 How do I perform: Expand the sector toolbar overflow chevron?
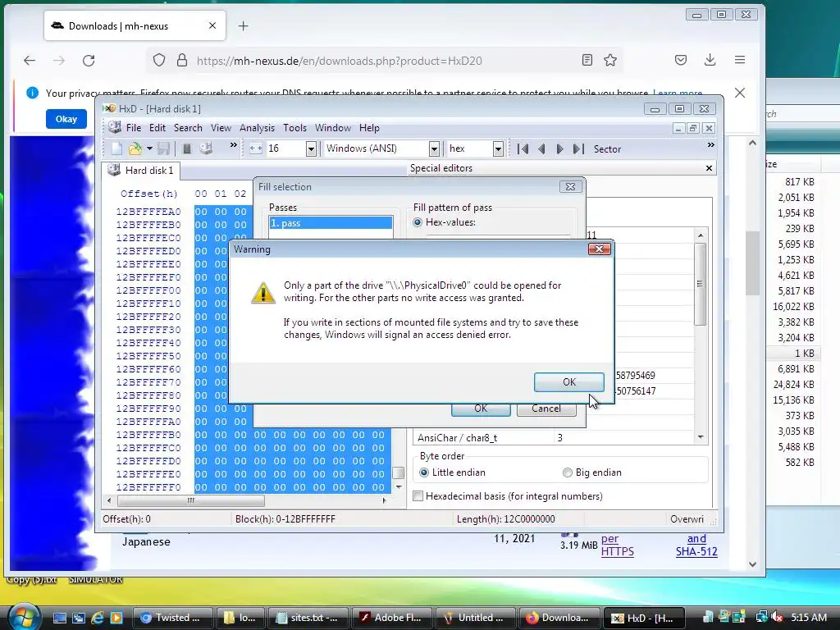pos(711,144)
